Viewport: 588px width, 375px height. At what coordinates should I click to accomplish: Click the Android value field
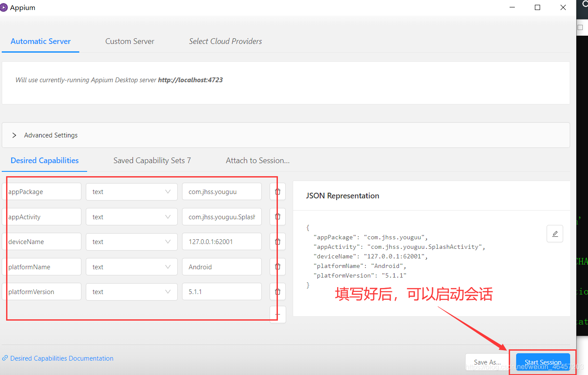tap(222, 267)
